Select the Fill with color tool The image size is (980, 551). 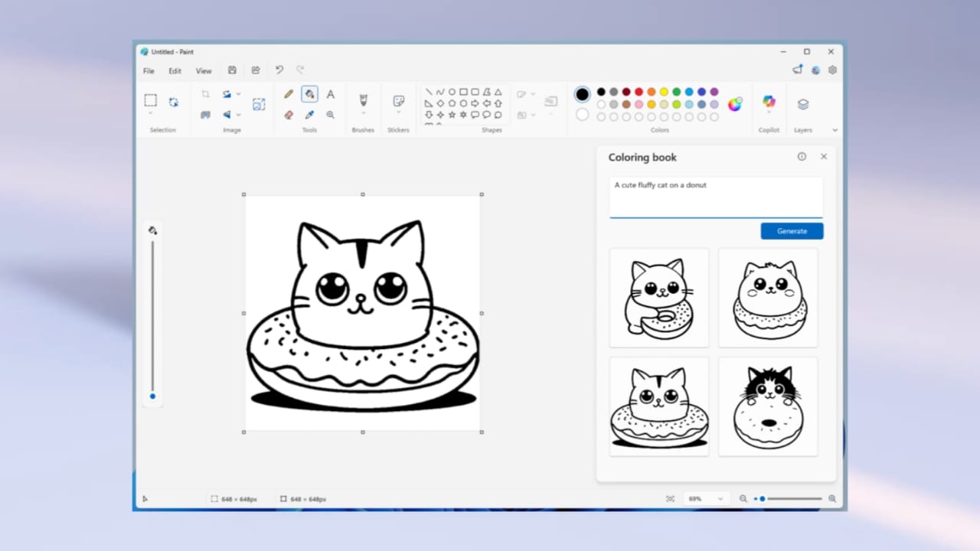click(x=309, y=95)
